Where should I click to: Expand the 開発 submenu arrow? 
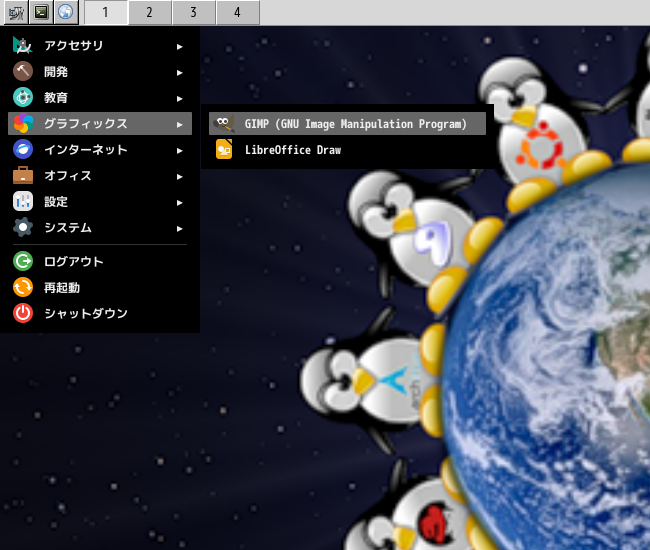[179, 73]
